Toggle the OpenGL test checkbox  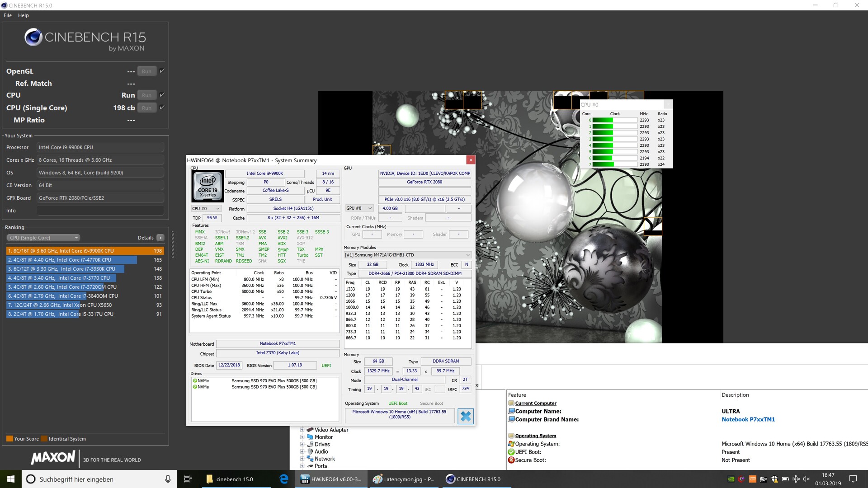pos(162,71)
